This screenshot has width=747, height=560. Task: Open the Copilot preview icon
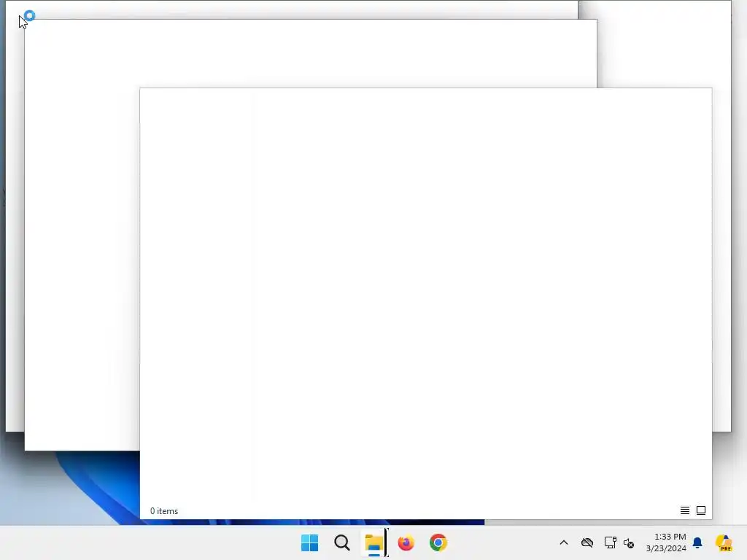click(724, 542)
